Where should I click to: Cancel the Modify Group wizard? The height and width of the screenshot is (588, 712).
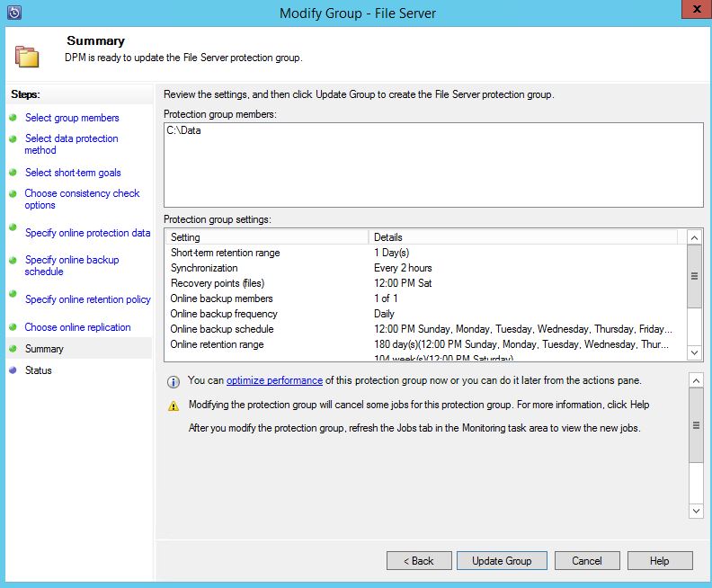click(x=587, y=561)
